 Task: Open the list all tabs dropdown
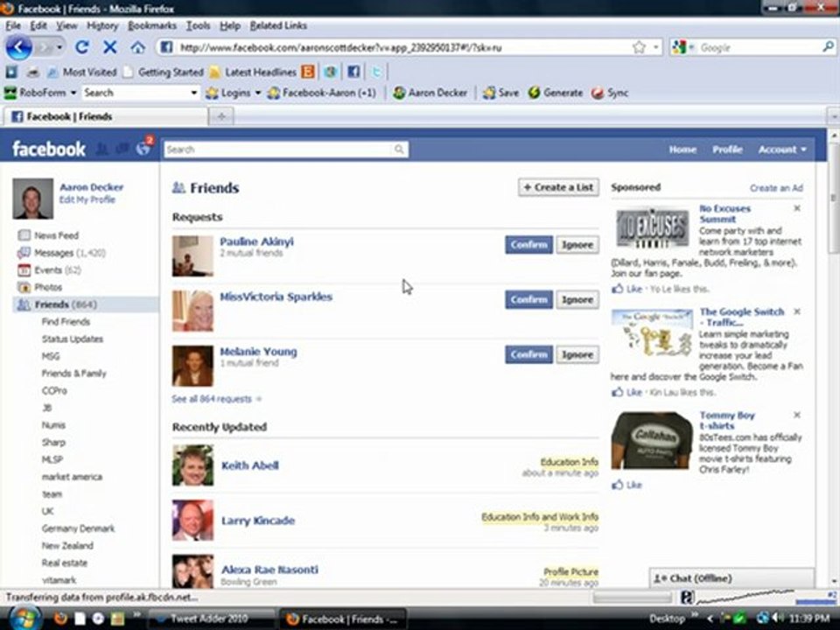833,115
